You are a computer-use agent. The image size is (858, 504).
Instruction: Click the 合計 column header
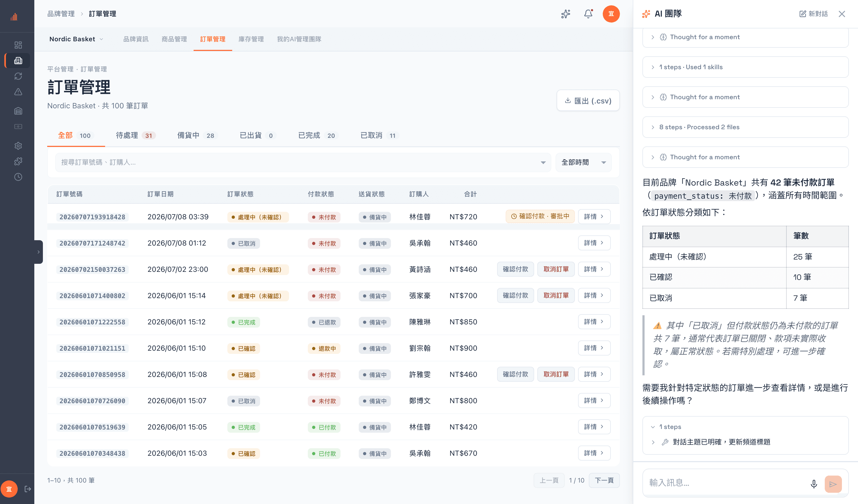point(470,194)
